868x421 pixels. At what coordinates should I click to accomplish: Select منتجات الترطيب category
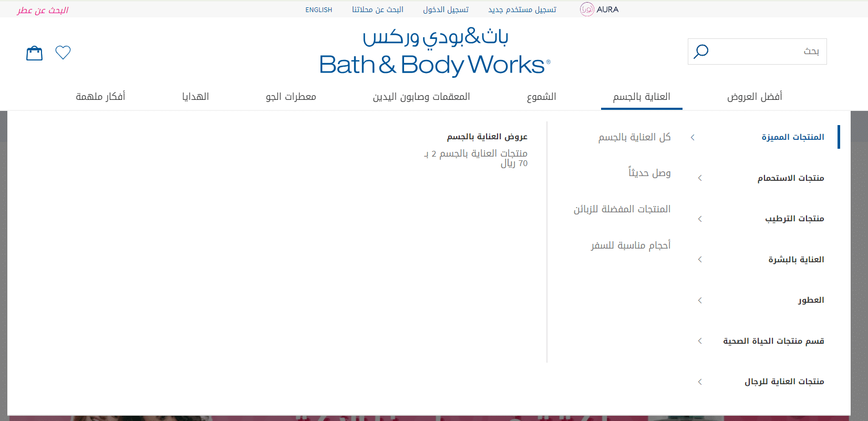[x=794, y=219]
